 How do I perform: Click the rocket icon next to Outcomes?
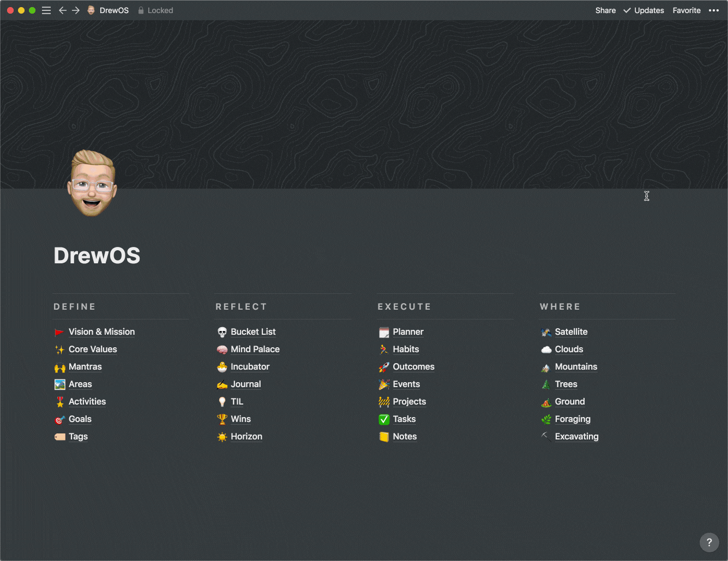[384, 367]
